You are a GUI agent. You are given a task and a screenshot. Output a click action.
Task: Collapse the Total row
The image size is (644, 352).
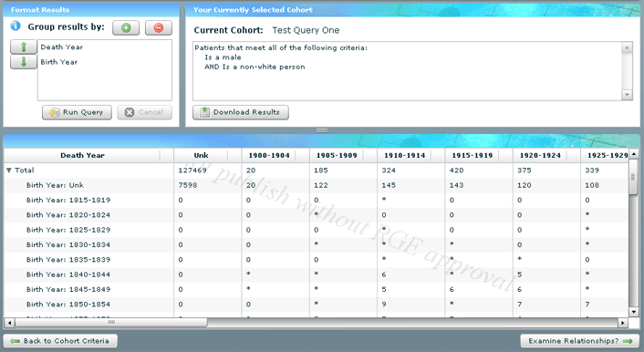9,170
